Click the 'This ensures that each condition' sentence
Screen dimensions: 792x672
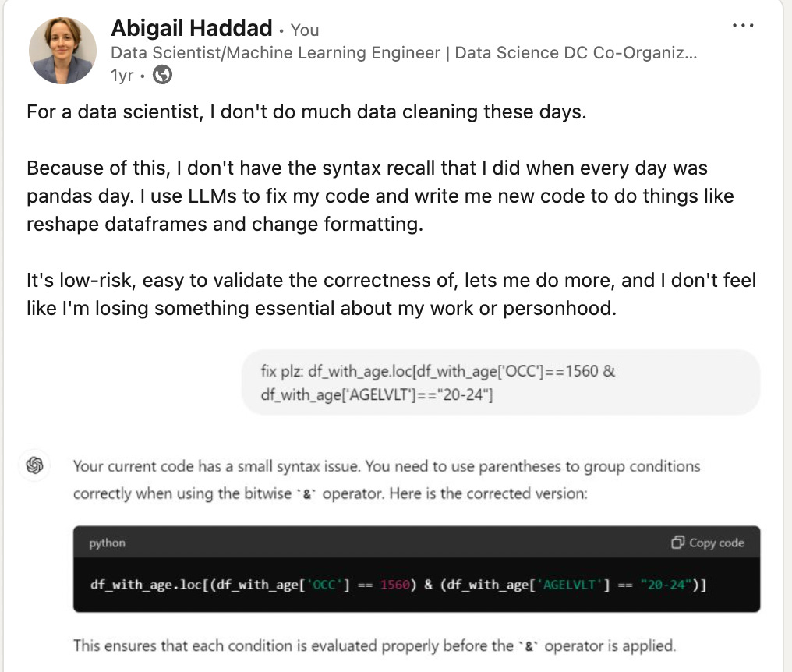click(x=374, y=645)
